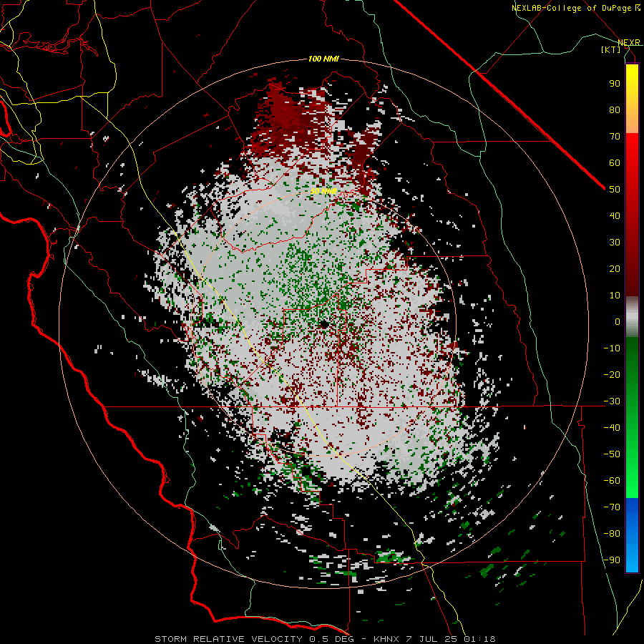The height and width of the screenshot is (644, 644).
Task: Click the [KT] units label
Action: [611, 49]
